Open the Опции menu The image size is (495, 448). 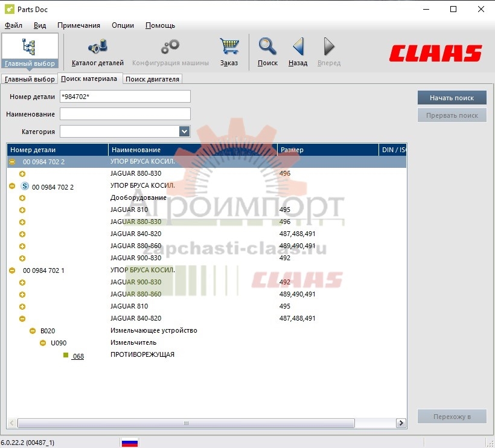coord(123,25)
